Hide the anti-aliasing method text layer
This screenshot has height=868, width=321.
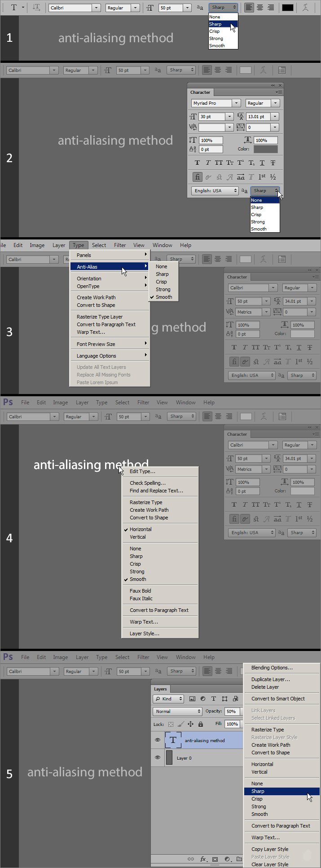(158, 740)
